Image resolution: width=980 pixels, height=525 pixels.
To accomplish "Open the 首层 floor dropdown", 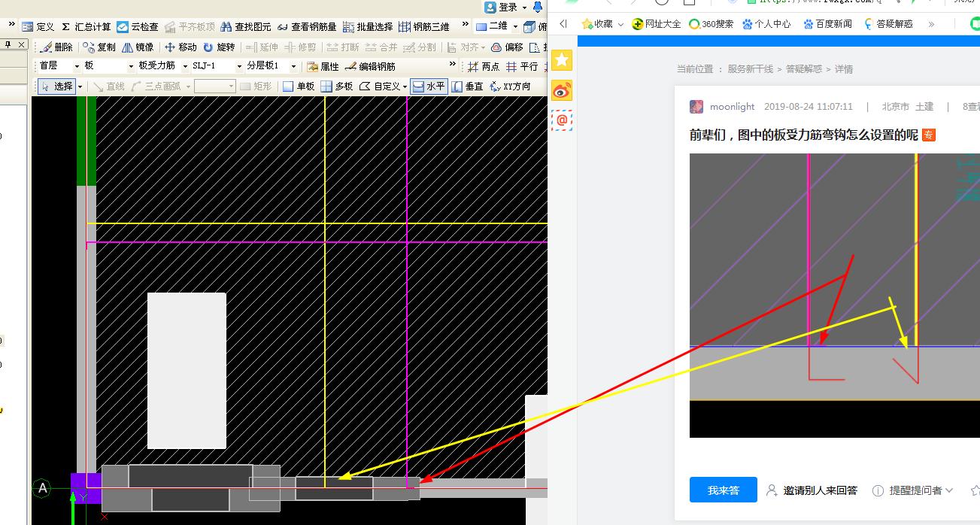I will [x=59, y=66].
